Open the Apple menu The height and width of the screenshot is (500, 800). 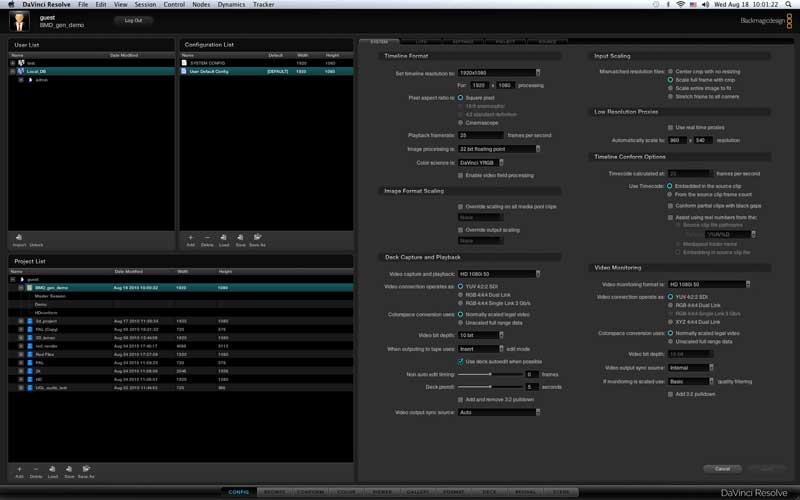(11, 4)
